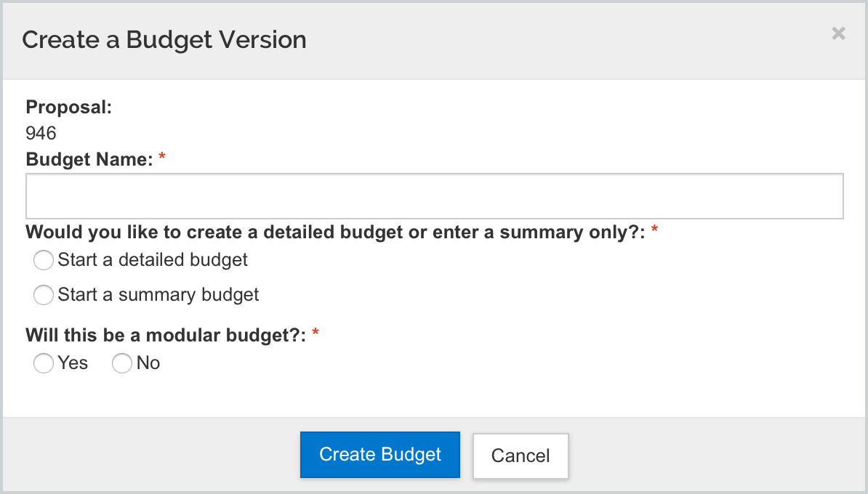868x494 pixels.
Task: Close the Create a Budget Version dialog
Action: (838, 33)
